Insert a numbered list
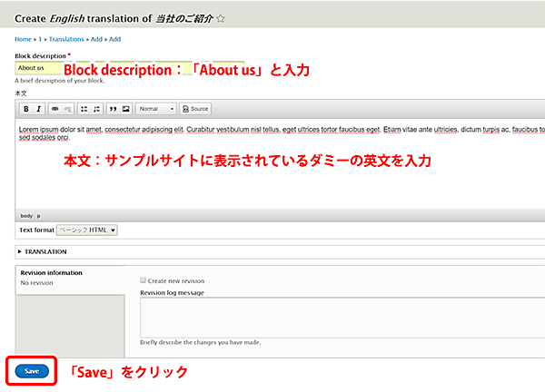This screenshot has width=545, height=392. click(96, 109)
